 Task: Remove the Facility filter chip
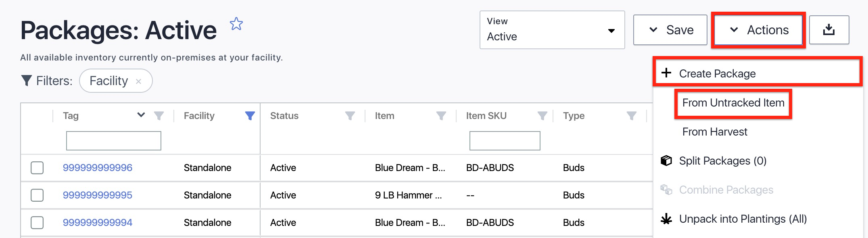click(138, 81)
